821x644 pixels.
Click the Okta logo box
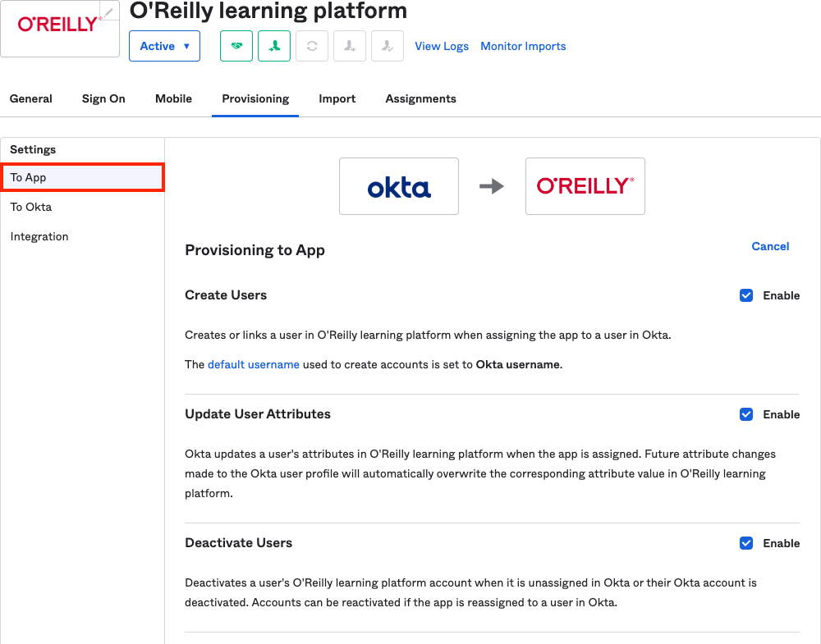(x=399, y=186)
